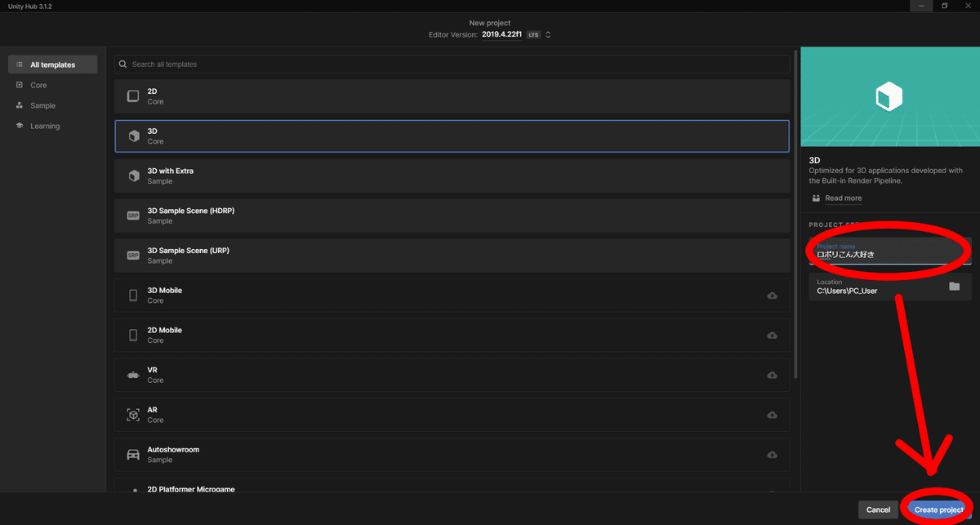
Task: Click the HDRP template SRP icon
Action: coord(133,216)
